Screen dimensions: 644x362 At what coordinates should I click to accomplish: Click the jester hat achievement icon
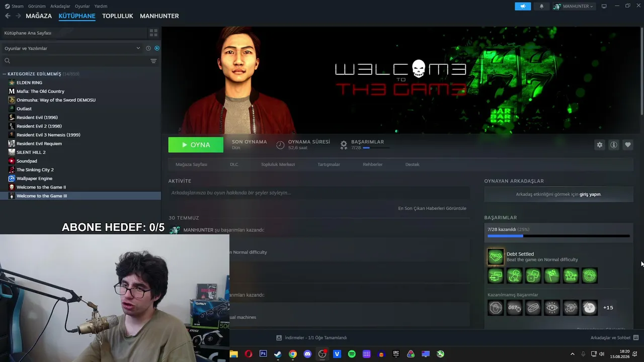pyautogui.click(x=571, y=276)
